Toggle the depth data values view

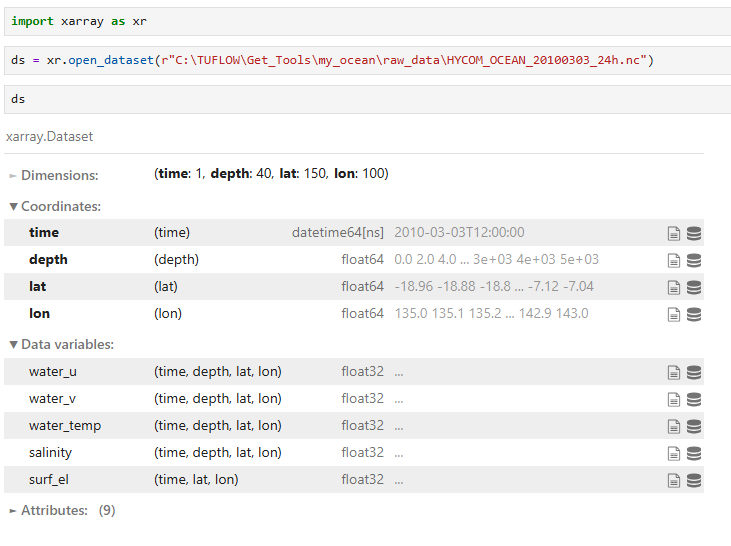pyautogui.click(x=694, y=260)
